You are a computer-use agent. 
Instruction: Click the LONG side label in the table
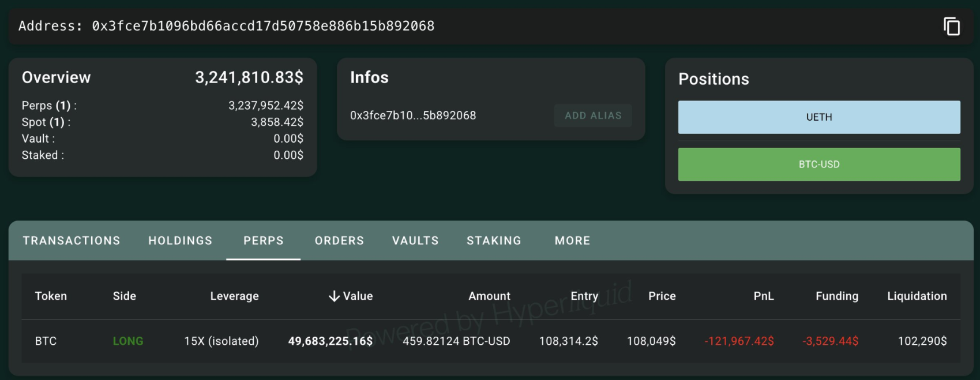point(128,341)
